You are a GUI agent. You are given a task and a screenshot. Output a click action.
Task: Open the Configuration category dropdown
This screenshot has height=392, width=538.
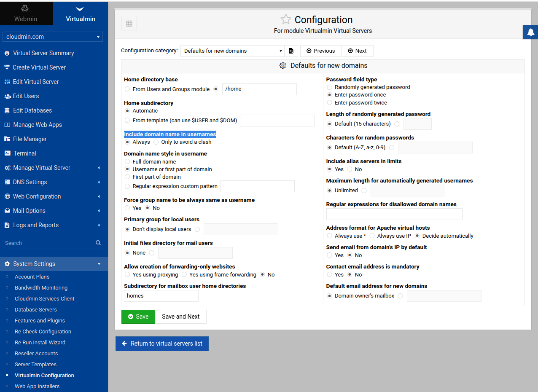click(x=232, y=51)
